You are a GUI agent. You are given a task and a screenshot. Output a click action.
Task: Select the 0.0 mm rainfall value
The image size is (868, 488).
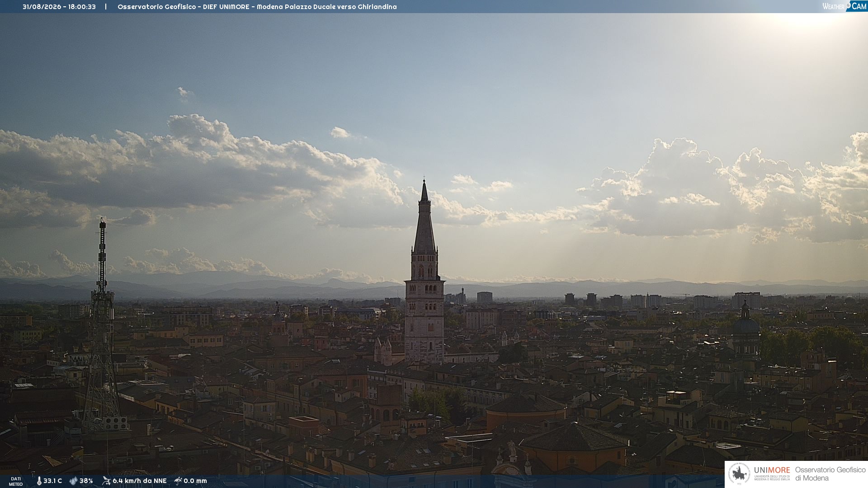[x=195, y=481]
